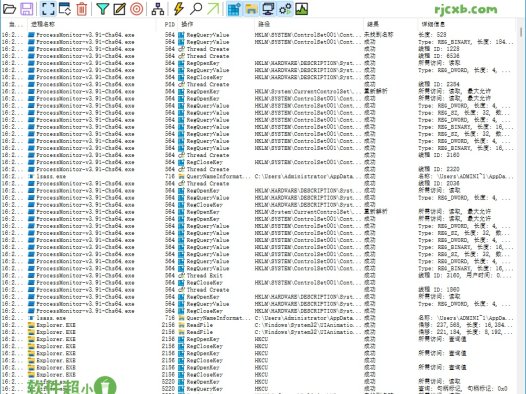Select ReadFile detail '偏移: 221,184'
Viewport: 526px width, 394px height.
(466, 332)
